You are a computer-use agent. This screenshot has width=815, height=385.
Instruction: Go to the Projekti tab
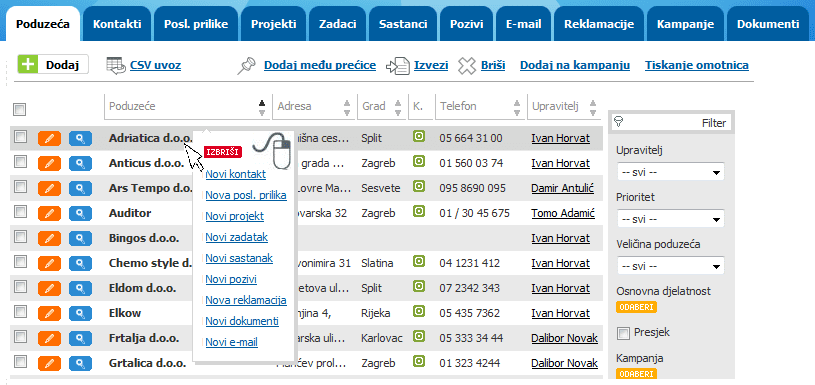coord(273,24)
